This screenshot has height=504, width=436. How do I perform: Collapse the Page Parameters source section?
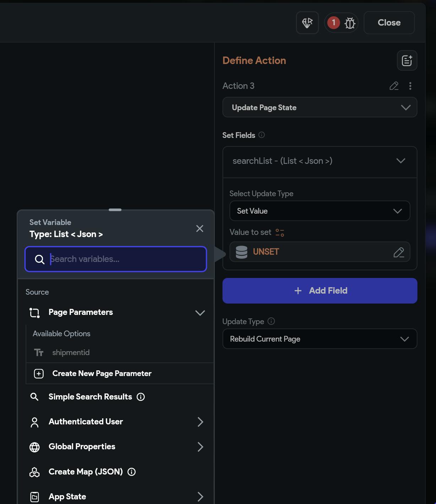pos(200,313)
